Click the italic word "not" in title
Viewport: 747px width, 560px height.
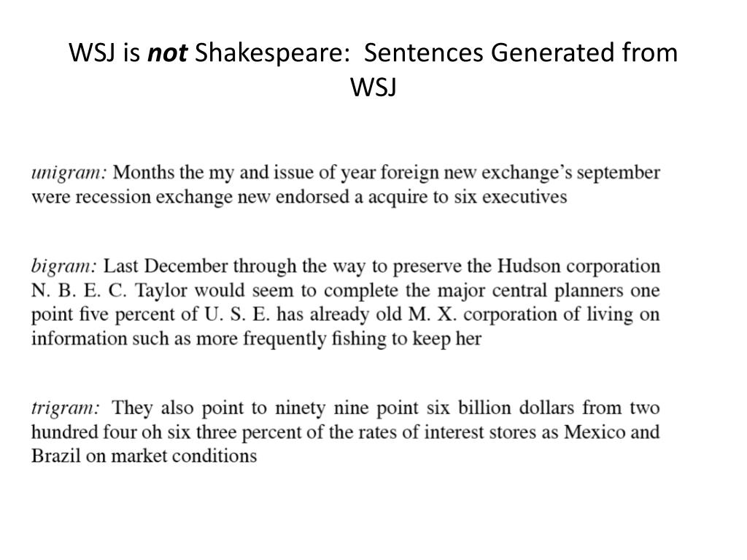pyautogui.click(x=167, y=52)
